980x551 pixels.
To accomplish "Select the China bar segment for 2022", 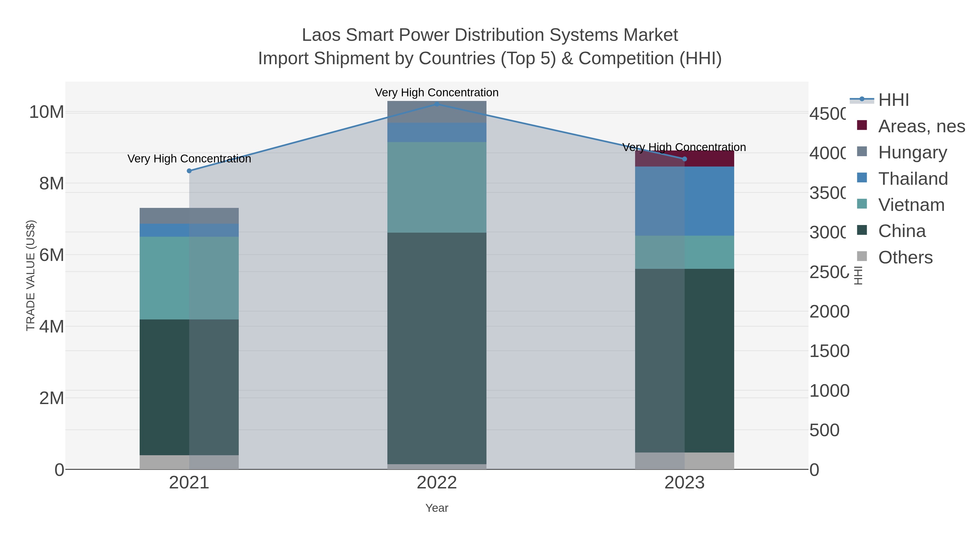I will (437, 348).
